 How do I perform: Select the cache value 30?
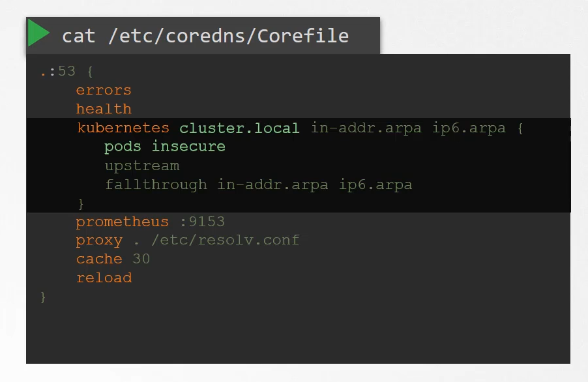click(x=141, y=259)
